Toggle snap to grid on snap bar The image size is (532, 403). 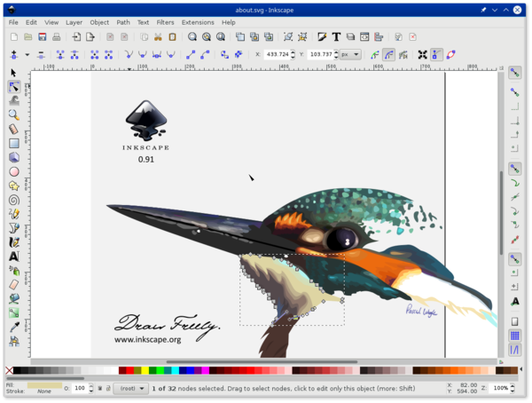tap(514, 336)
